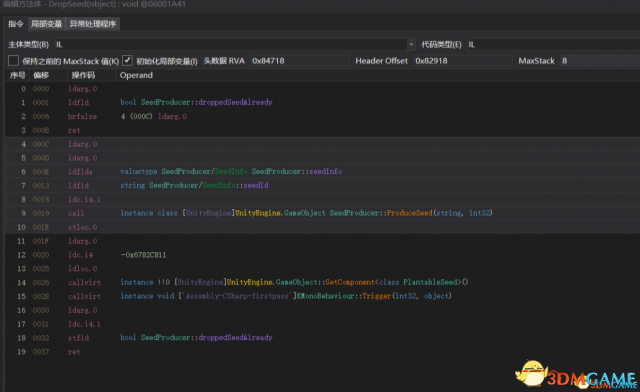This screenshot has width=640, height=392.
Task: Open the 代码类型 IL combo box
Action: click(x=553, y=44)
